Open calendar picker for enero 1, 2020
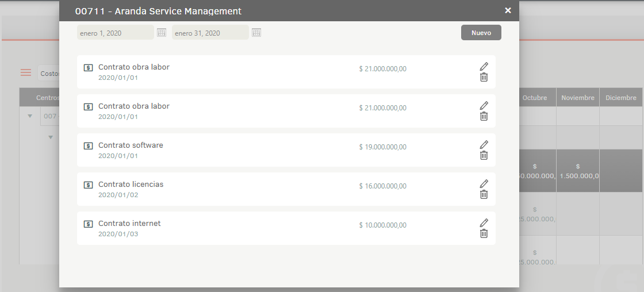Image resolution: width=644 pixels, height=292 pixels. 162,33
